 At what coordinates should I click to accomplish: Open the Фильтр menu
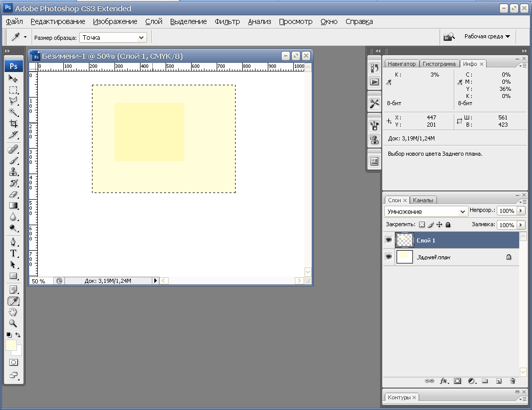(227, 21)
